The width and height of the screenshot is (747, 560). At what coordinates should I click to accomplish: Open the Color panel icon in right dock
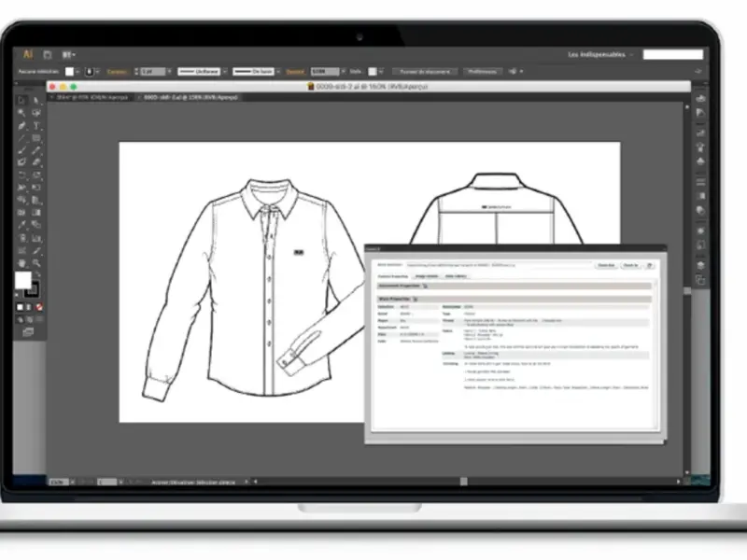[700, 98]
